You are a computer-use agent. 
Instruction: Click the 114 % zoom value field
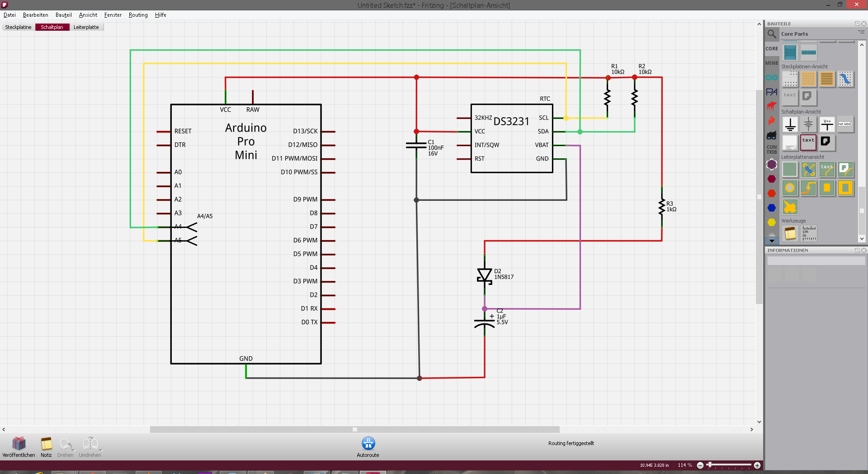(685, 465)
